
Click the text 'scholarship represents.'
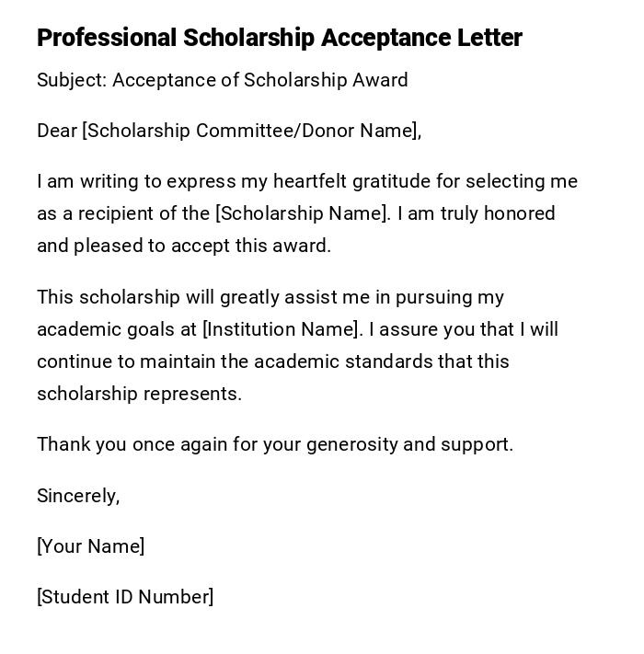139,394
